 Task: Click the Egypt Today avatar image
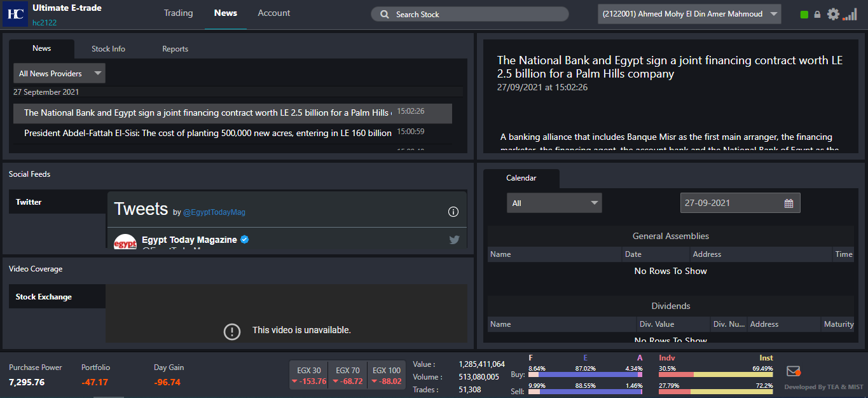[125, 242]
